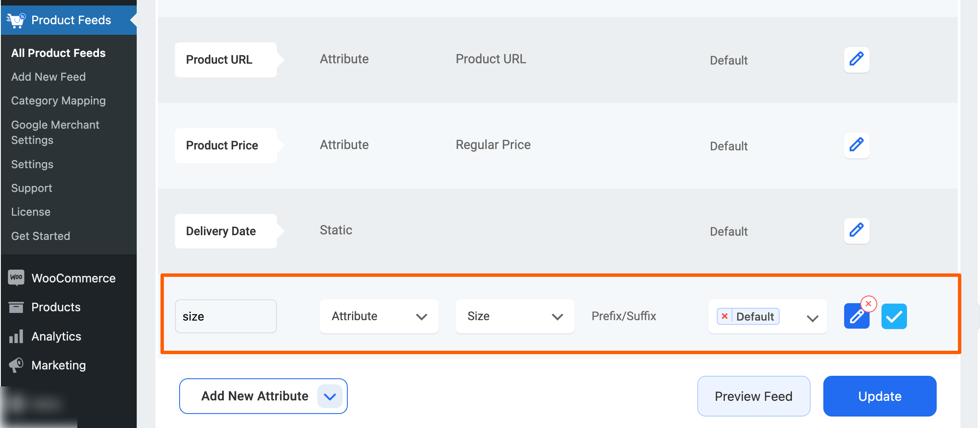This screenshot has width=980, height=428.
Task: Open the output filter Default dropdown arrow
Action: [x=812, y=318]
